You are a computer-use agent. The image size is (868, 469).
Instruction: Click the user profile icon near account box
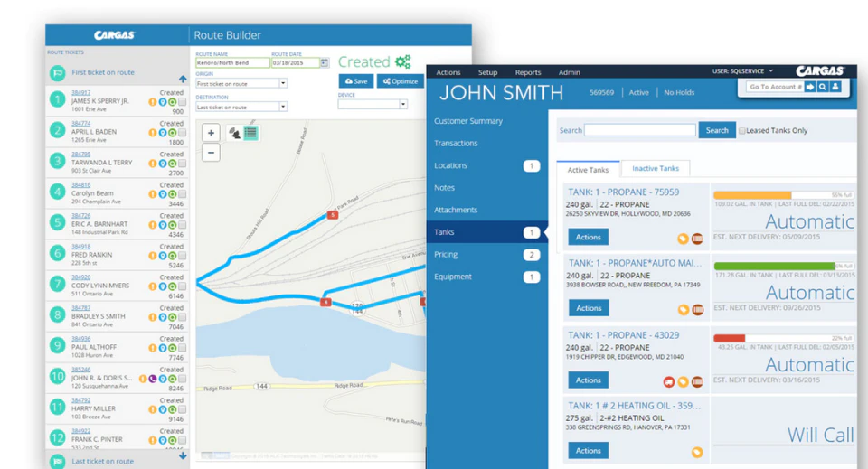point(835,87)
